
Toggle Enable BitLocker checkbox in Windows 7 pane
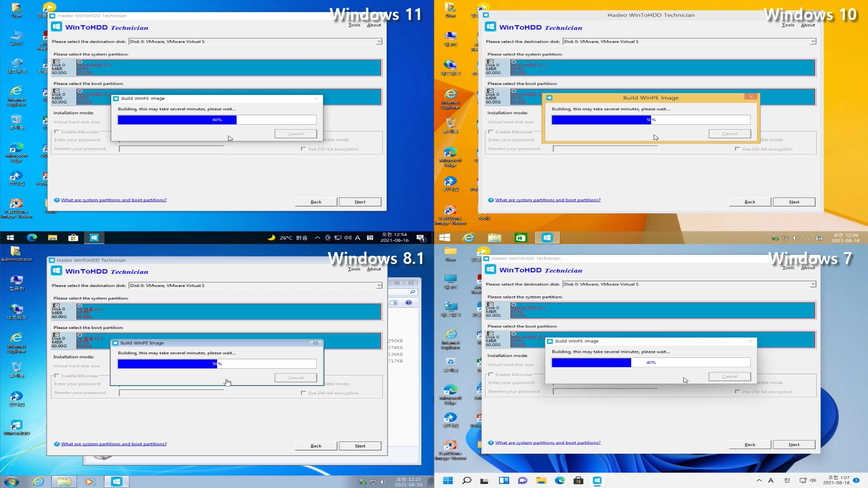coord(491,375)
